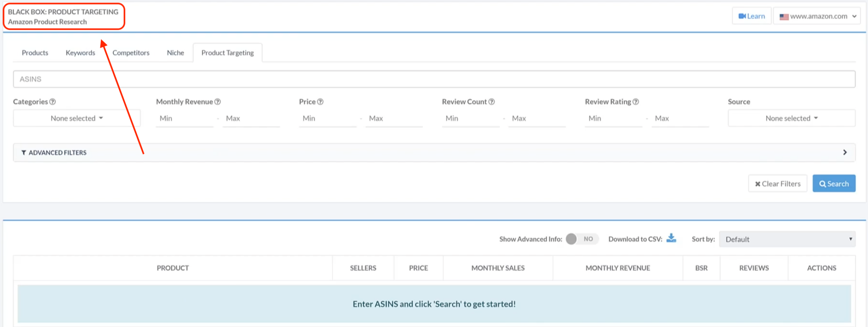868x327 pixels.
Task: Switch to the Keywords tab
Action: (80, 53)
